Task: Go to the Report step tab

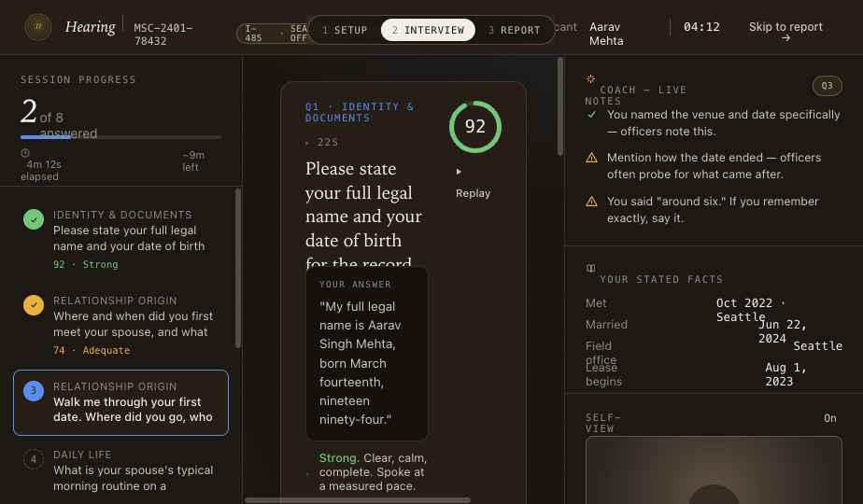Action: click(514, 30)
